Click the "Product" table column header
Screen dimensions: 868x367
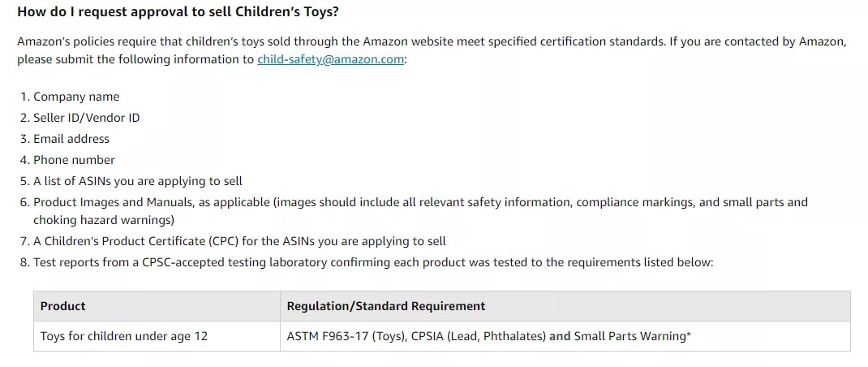pyautogui.click(x=63, y=306)
